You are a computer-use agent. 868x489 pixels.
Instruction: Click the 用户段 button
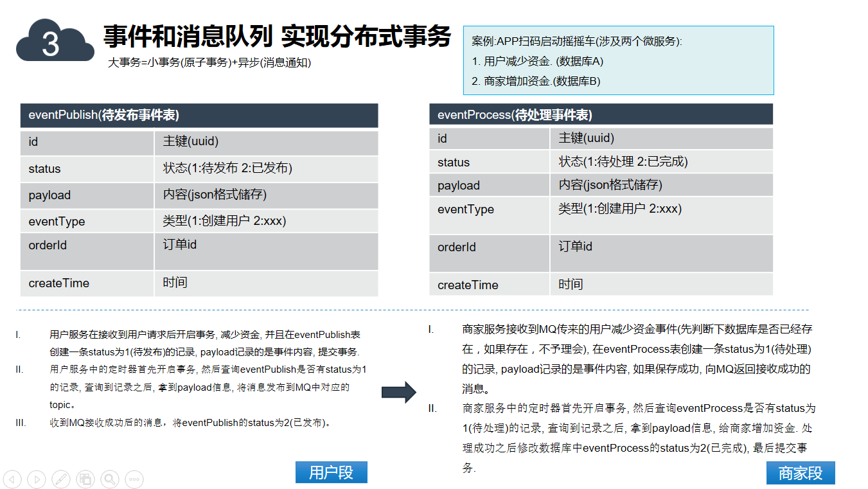(332, 472)
